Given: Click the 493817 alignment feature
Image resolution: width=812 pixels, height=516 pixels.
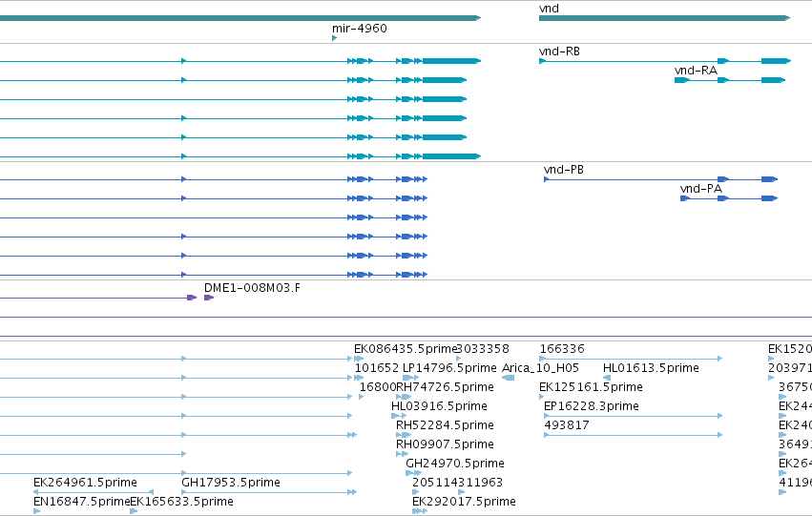Looking at the screenshot, I should tap(633, 435).
